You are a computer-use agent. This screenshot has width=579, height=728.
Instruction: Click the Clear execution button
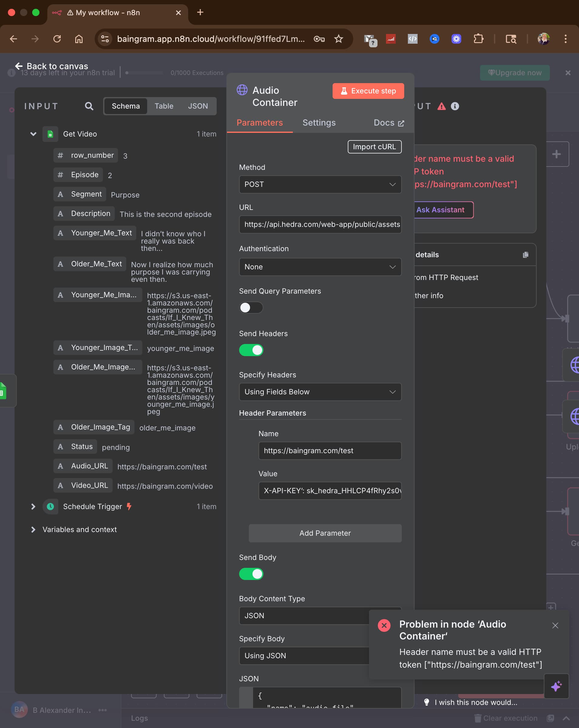pos(506,718)
